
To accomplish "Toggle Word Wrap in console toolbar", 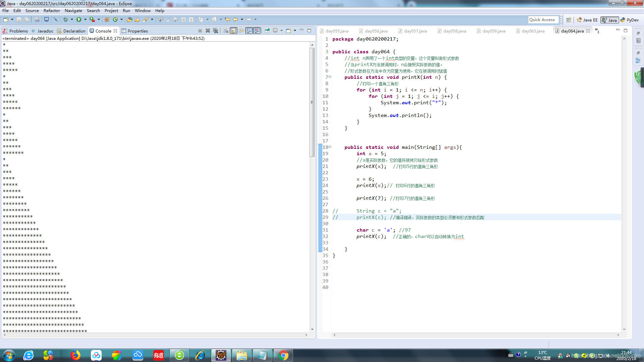I will click(x=241, y=31).
